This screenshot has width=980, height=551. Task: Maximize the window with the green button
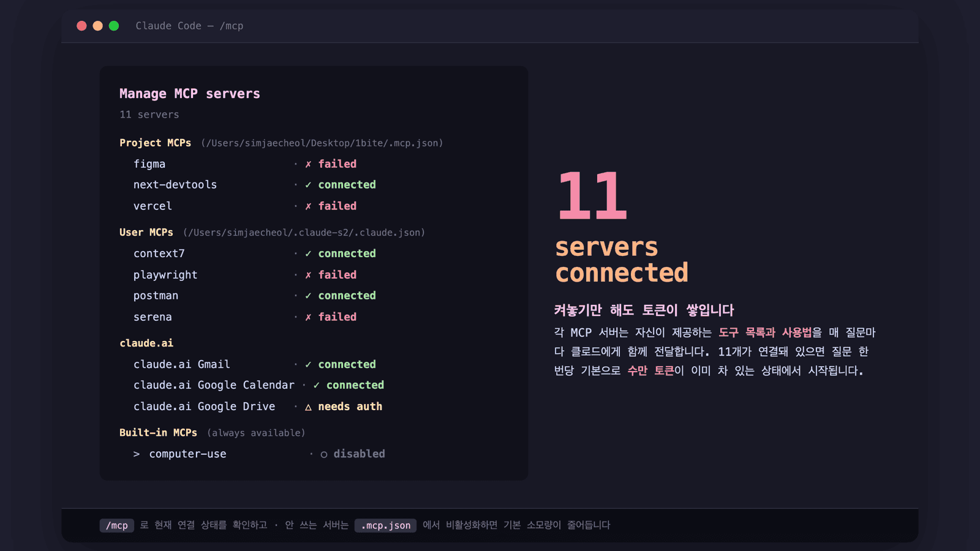pyautogui.click(x=114, y=26)
